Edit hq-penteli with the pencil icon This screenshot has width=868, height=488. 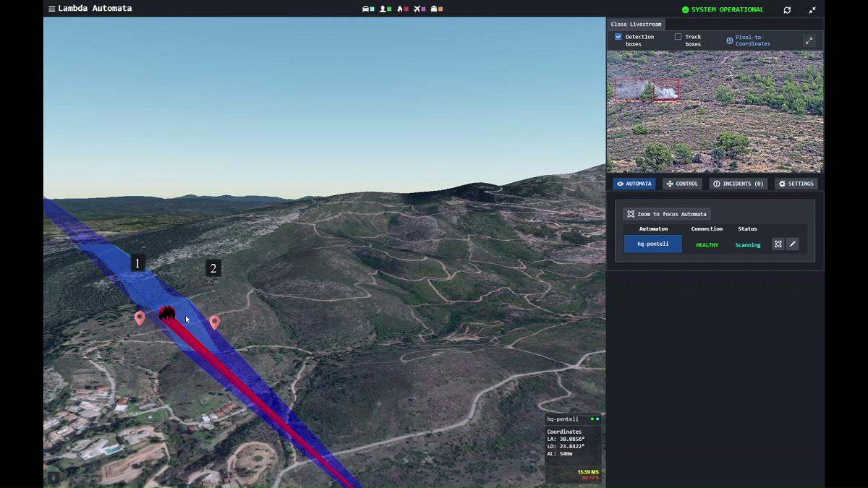792,244
